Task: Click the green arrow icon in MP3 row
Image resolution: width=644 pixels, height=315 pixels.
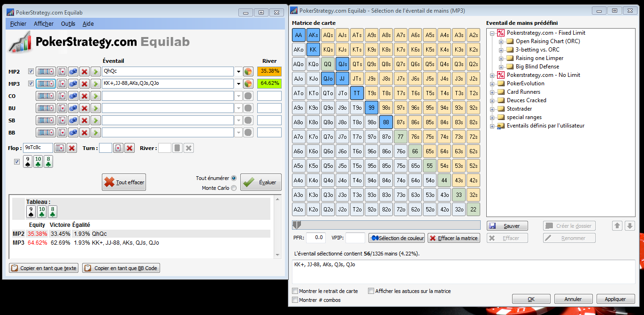Action: click(95, 83)
